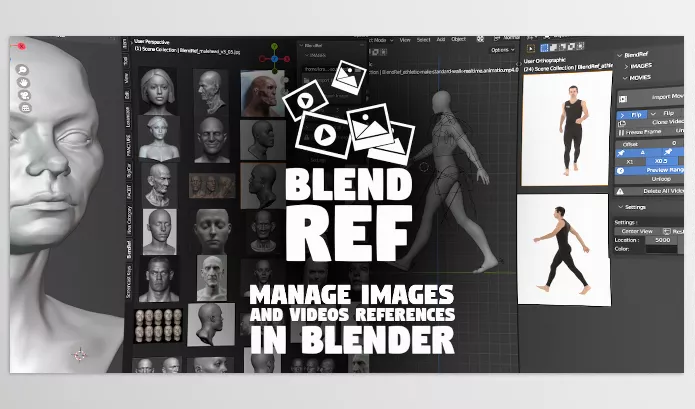This screenshot has height=409, width=695.
Task: Click the "User Perspective" viewport label
Action: point(152,42)
